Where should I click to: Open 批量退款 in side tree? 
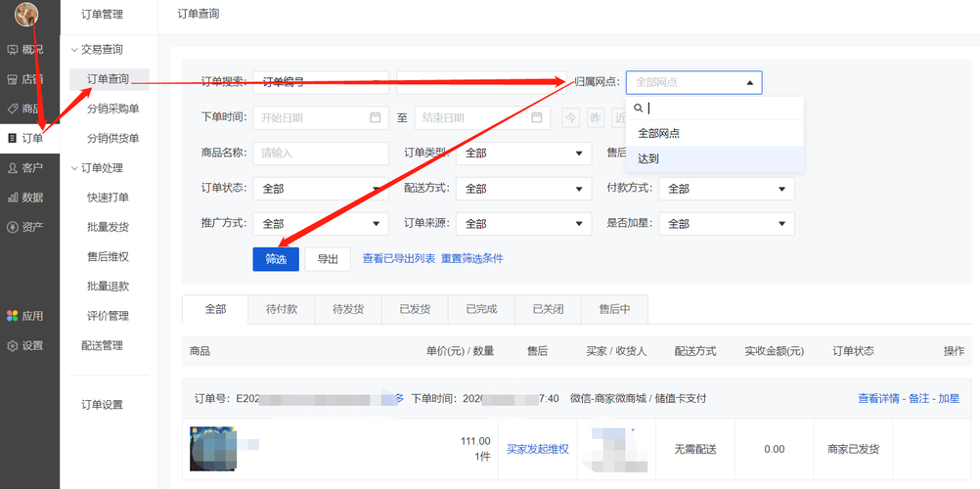(108, 287)
